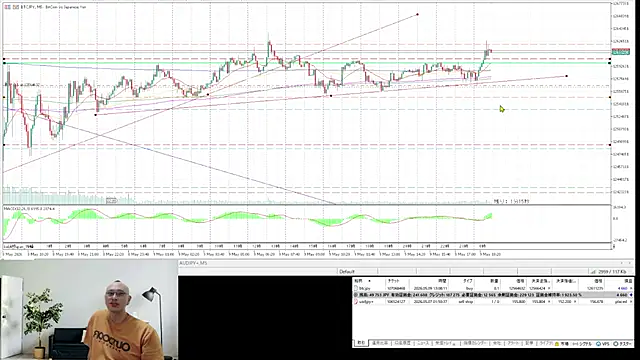The width and height of the screenshot is (640, 360).
Task: Click the 2959 / 117 Kb connection status
Action: 612,271
